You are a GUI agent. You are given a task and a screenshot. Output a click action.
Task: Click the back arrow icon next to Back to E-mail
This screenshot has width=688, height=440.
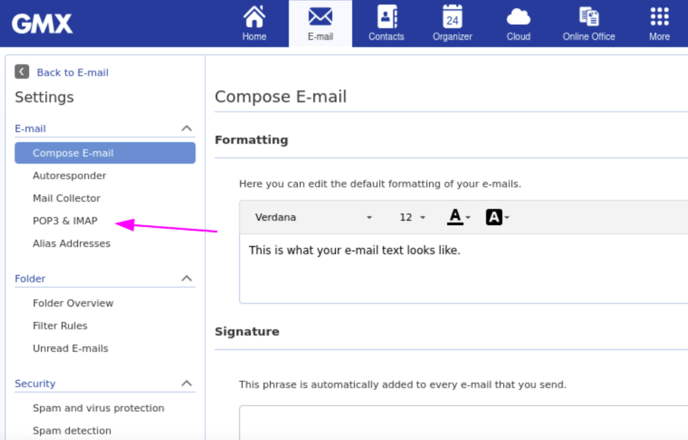[x=22, y=72]
